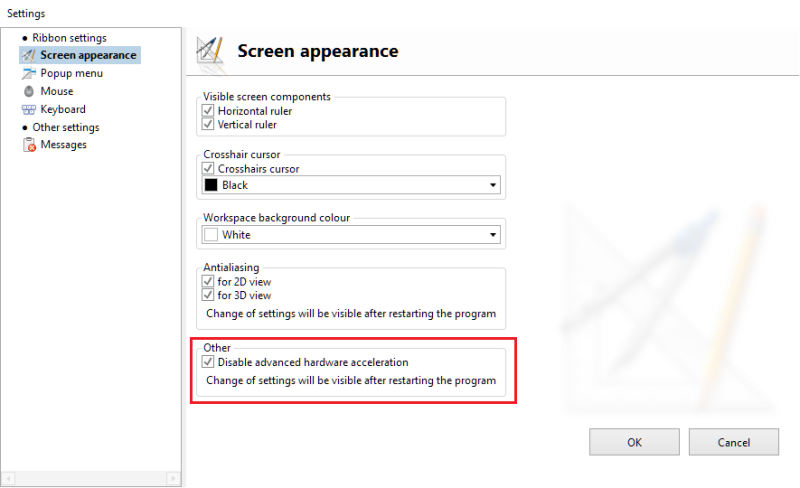Open workspace background colour dropdown (White)
The height and width of the screenshot is (488, 800).
click(x=351, y=235)
